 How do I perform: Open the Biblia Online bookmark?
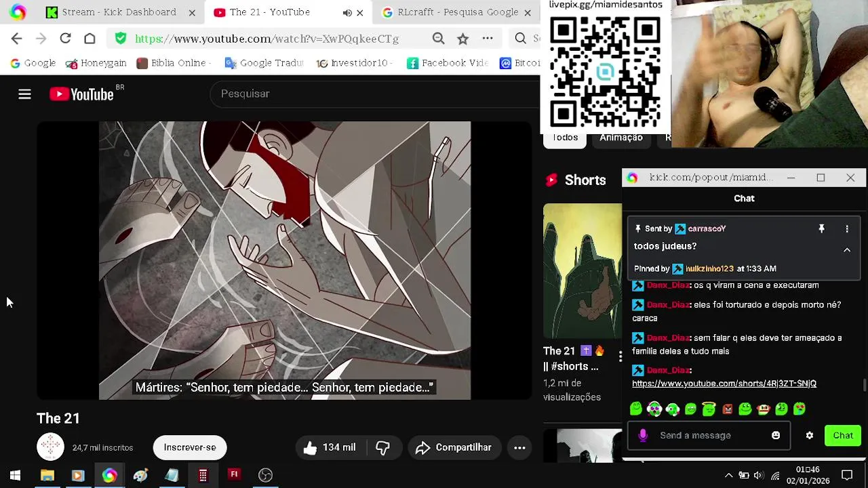(174, 63)
